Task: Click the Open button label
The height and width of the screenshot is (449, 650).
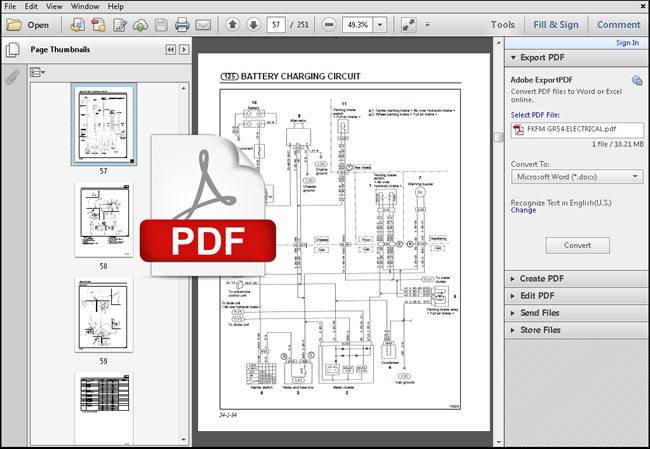Action: (38, 25)
